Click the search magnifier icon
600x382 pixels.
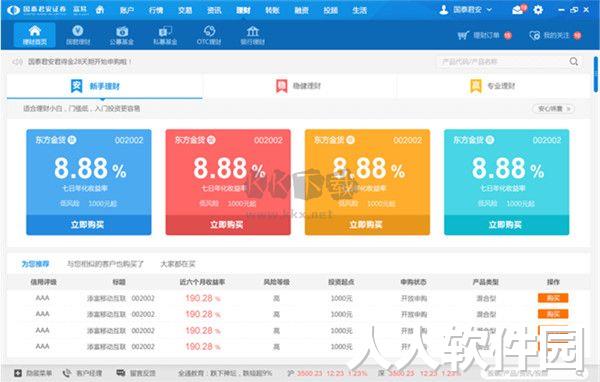pyautogui.click(x=574, y=61)
